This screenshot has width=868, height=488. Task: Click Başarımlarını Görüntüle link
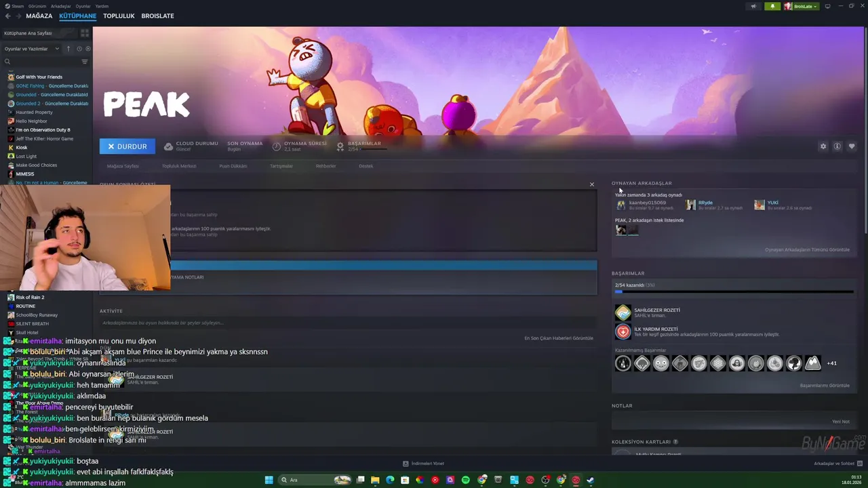click(x=825, y=386)
